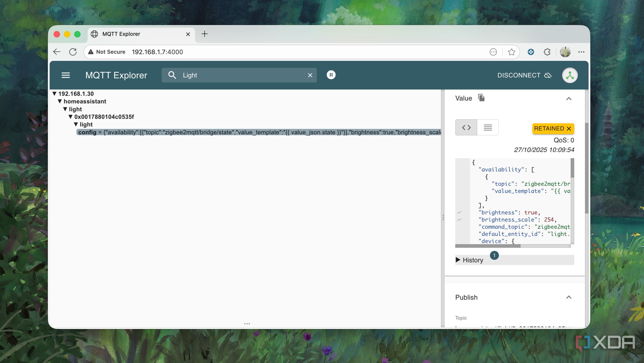Viewport: 644px width, 363px height.
Task: Collapse the homeassistant tree node
Action: point(60,101)
